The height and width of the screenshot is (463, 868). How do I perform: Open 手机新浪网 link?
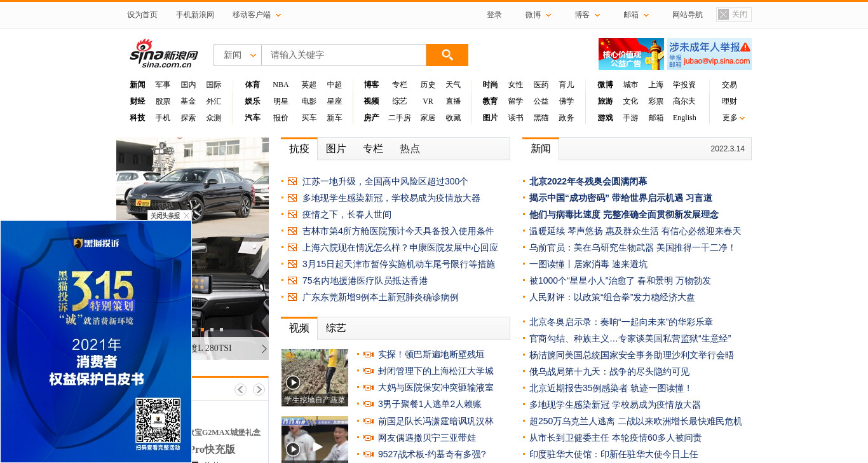(x=195, y=15)
